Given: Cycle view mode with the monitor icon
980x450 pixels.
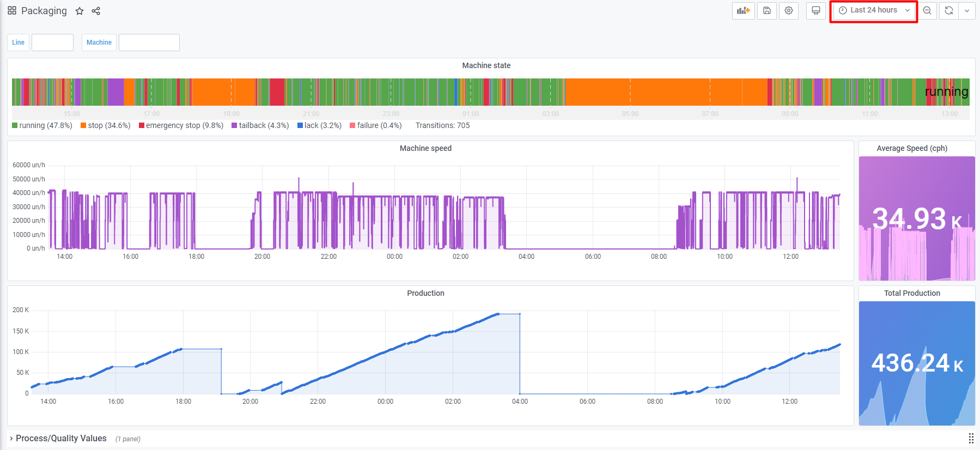Looking at the screenshot, I should [x=815, y=10].
